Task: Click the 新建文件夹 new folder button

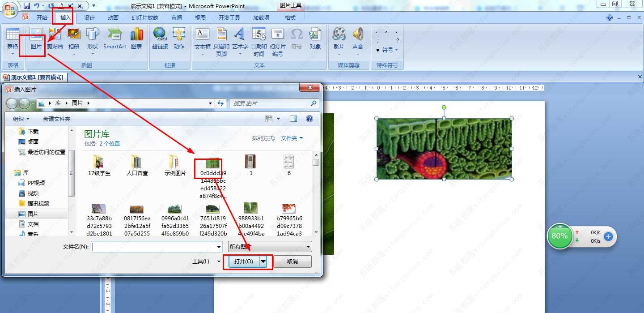Action: point(57,119)
